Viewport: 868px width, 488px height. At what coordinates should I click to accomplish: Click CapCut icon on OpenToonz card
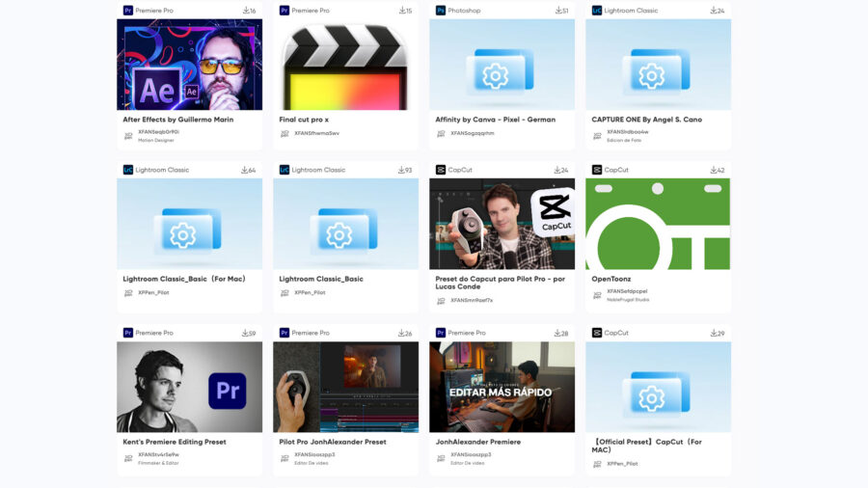click(597, 170)
